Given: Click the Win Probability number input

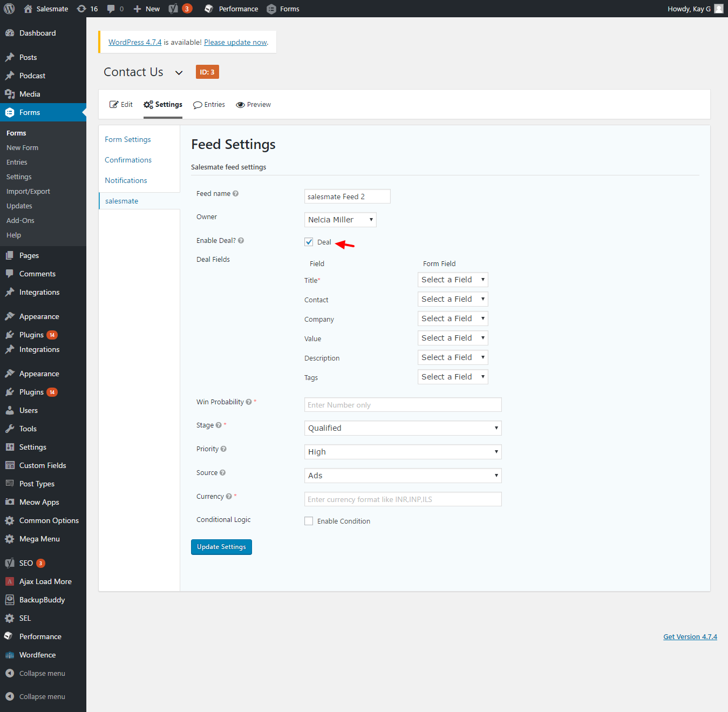Looking at the screenshot, I should click(403, 405).
